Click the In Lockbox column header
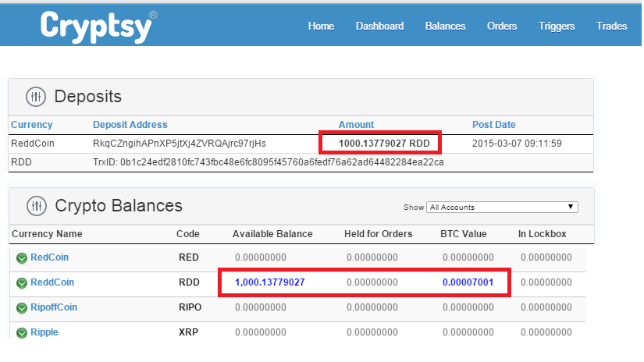This screenshot has width=644, height=362. tap(543, 234)
